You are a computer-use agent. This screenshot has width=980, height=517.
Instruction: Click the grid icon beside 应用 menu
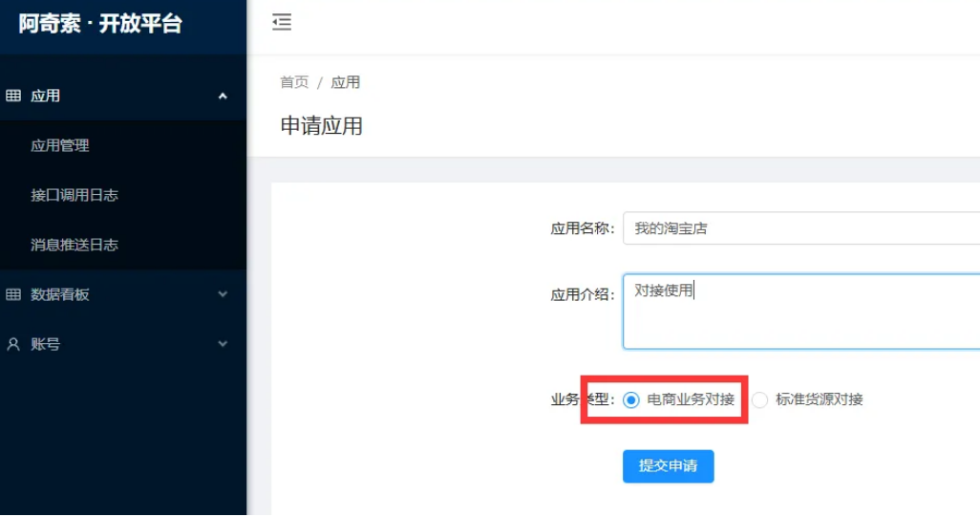tap(13, 96)
